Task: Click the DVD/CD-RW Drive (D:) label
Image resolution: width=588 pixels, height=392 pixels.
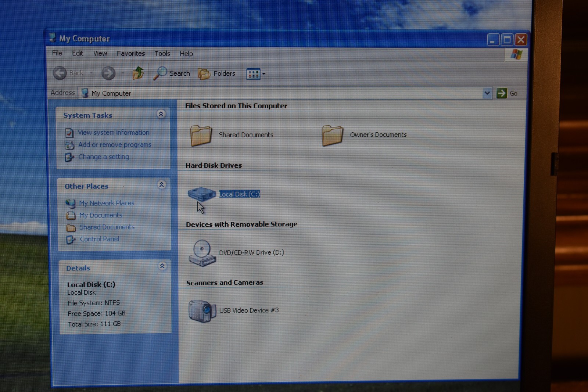Action: (251, 252)
